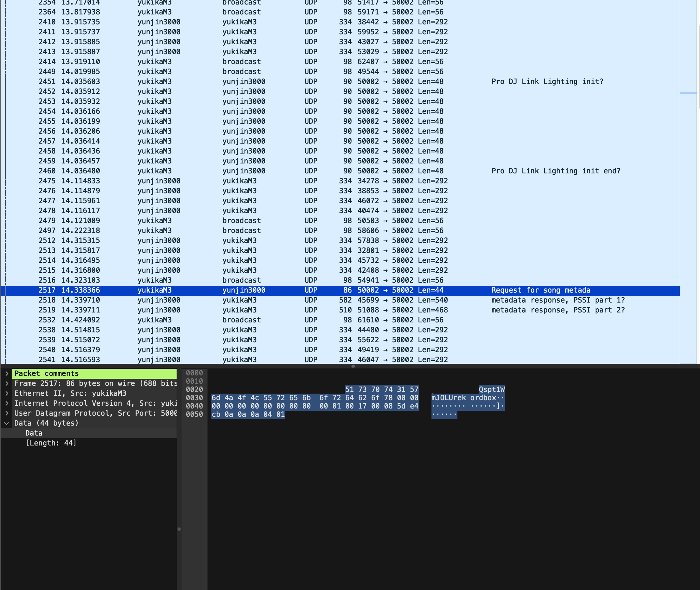Click hex offset 0050 in bytes pane
The image size is (700, 590).
click(195, 415)
